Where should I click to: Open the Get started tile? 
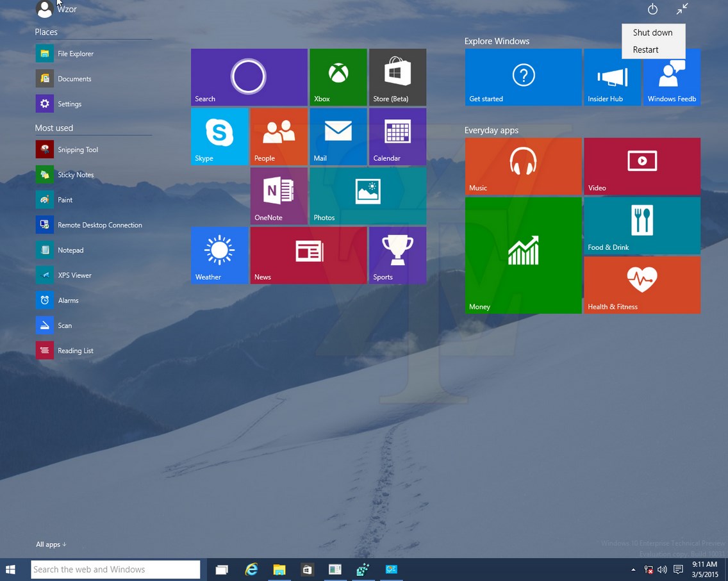pyautogui.click(x=523, y=77)
